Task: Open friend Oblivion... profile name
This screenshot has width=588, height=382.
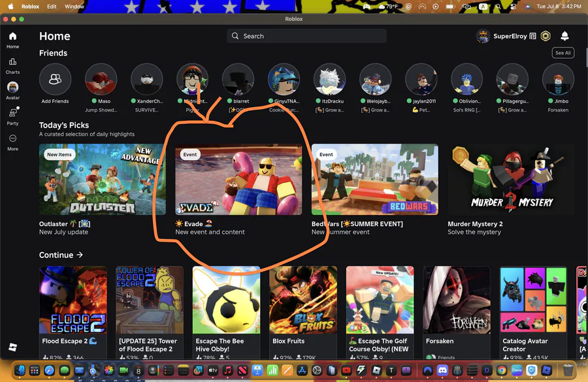Action: pos(470,101)
